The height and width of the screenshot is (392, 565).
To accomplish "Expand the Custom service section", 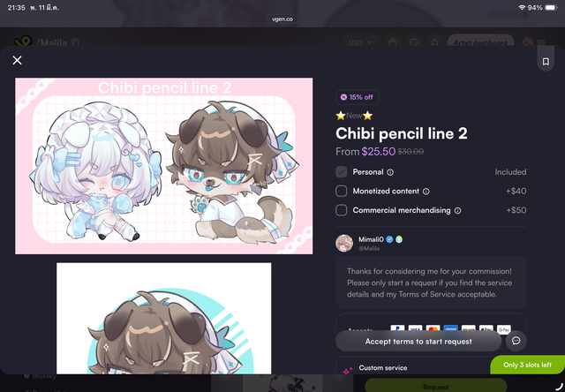I will point(382,368).
